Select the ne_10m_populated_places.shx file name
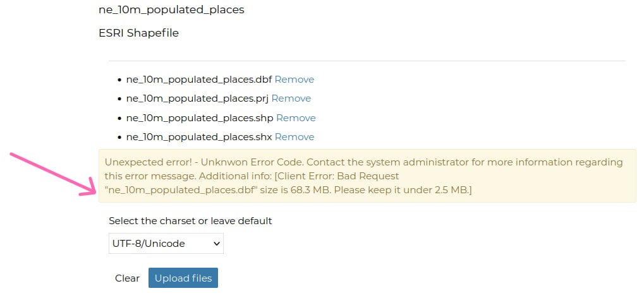Screen dimensions: 644x298 pos(198,137)
